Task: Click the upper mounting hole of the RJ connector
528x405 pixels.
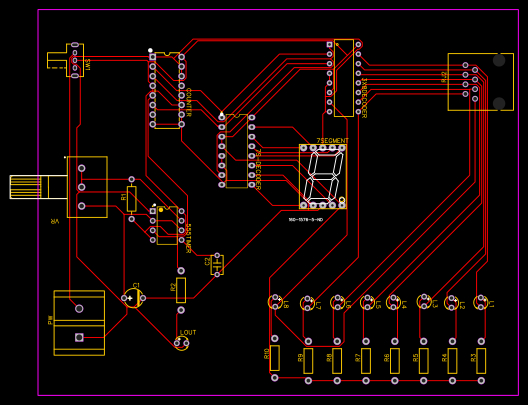Action: (499, 60)
